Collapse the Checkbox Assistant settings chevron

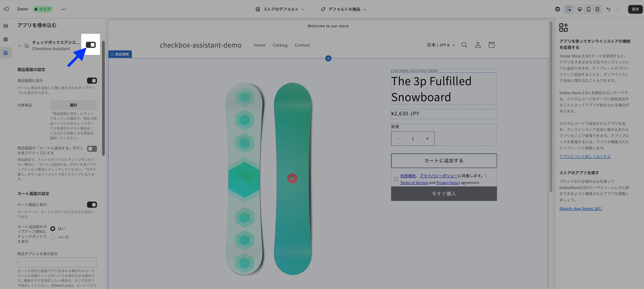19,46
